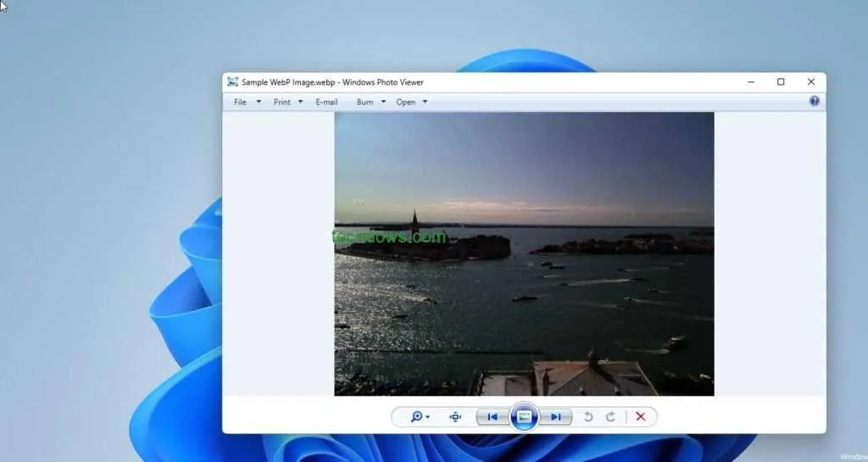Expand the Burn dropdown arrow
The image size is (868, 462).
coord(383,102)
